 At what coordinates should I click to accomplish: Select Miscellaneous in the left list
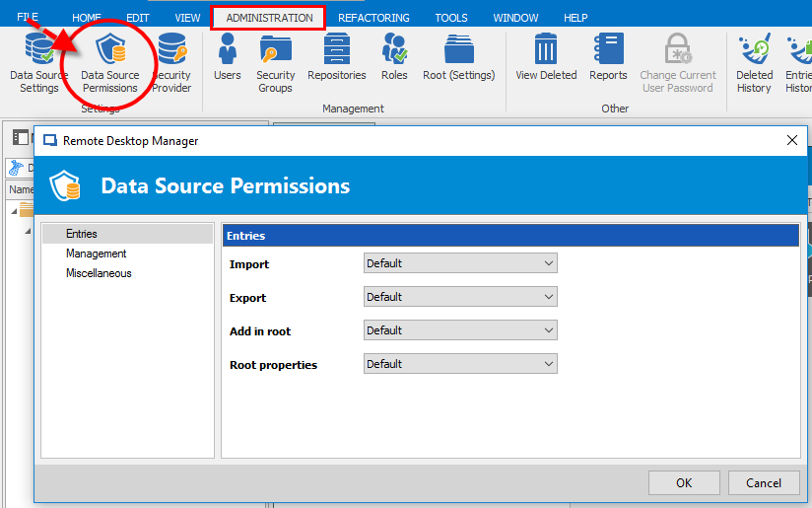99,273
